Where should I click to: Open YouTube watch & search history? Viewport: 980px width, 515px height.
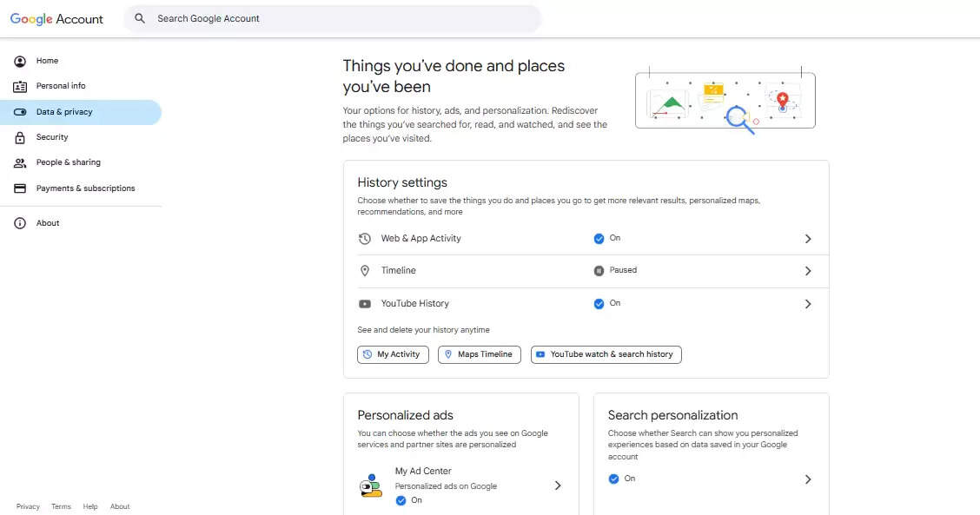point(606,354)
